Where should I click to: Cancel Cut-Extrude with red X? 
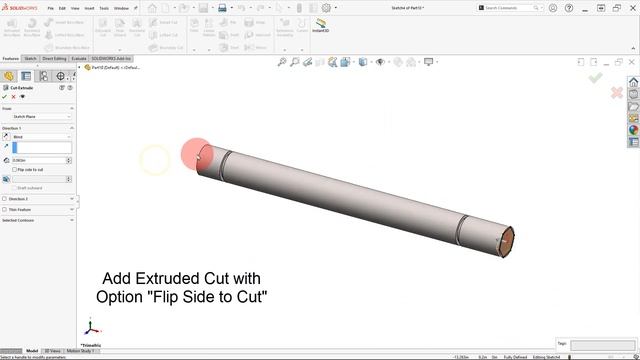point(13,97)
